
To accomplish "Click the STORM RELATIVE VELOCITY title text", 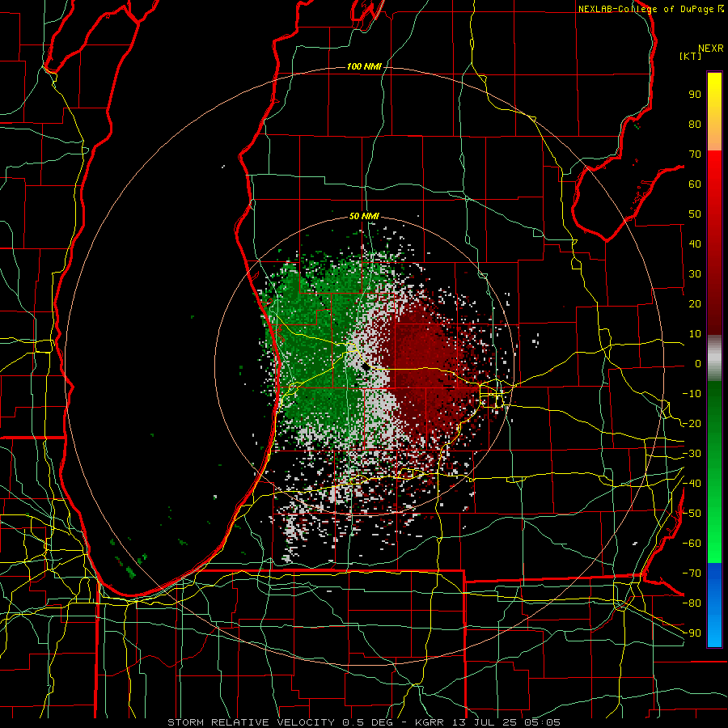I will click(x=253, y=722).
